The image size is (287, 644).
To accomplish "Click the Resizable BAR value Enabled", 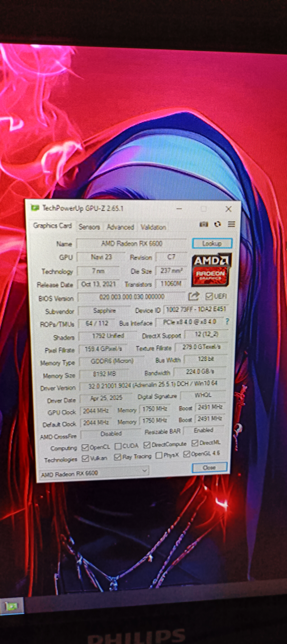I will (x=204, y=430).
